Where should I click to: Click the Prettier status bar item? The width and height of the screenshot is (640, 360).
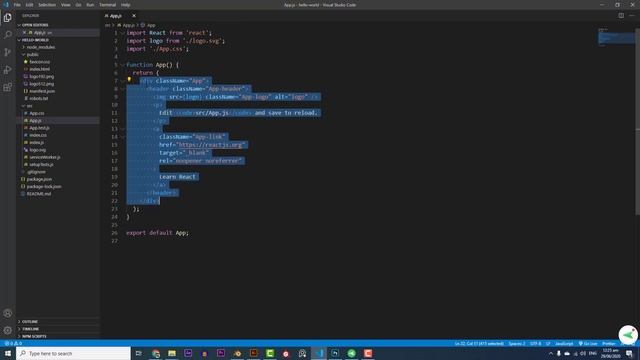click(609, 343)
